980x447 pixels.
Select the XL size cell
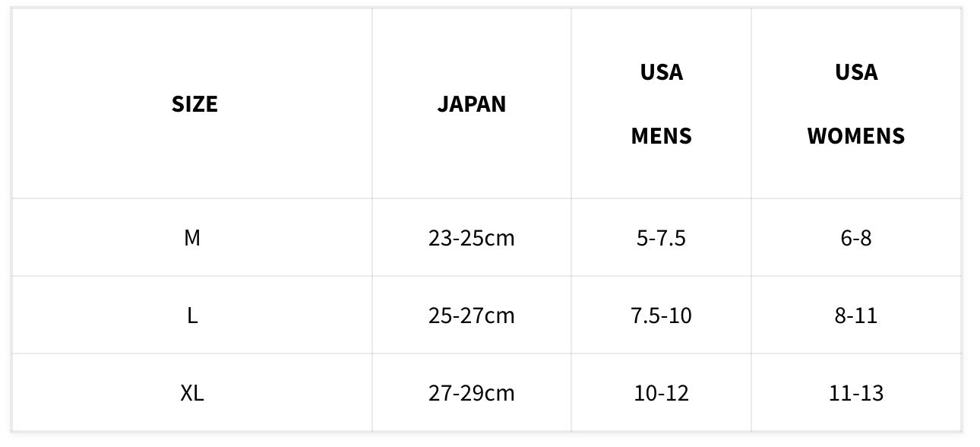pos(192,393)
